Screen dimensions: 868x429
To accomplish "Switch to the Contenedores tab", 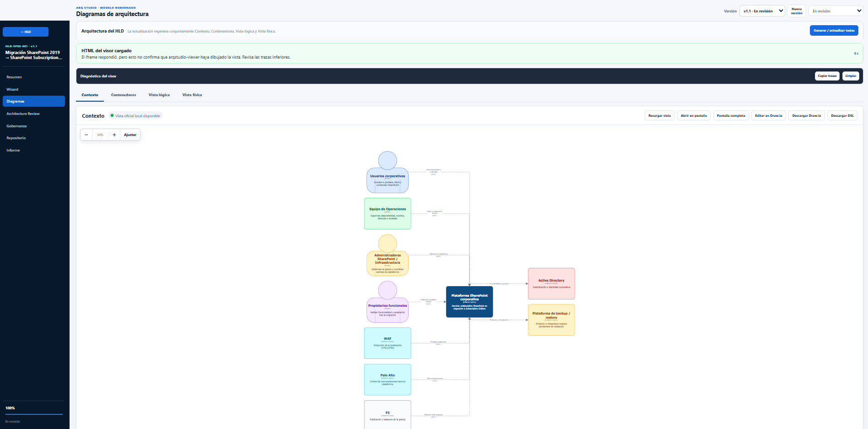I will coord(124,95).
